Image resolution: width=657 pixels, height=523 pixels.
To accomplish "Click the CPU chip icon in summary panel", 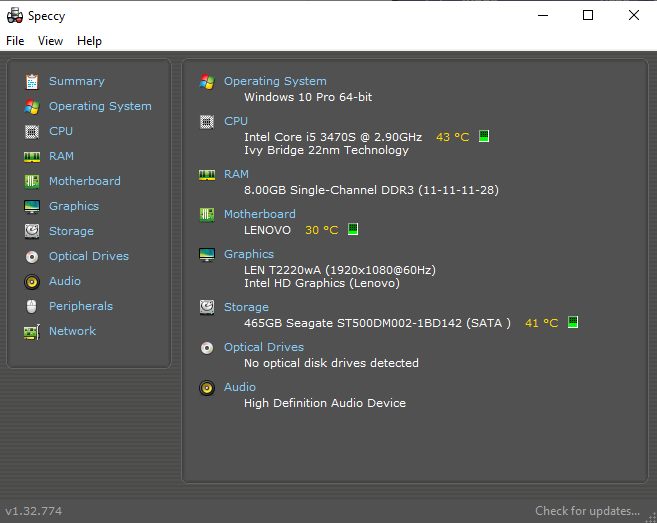I will [207, 122].
